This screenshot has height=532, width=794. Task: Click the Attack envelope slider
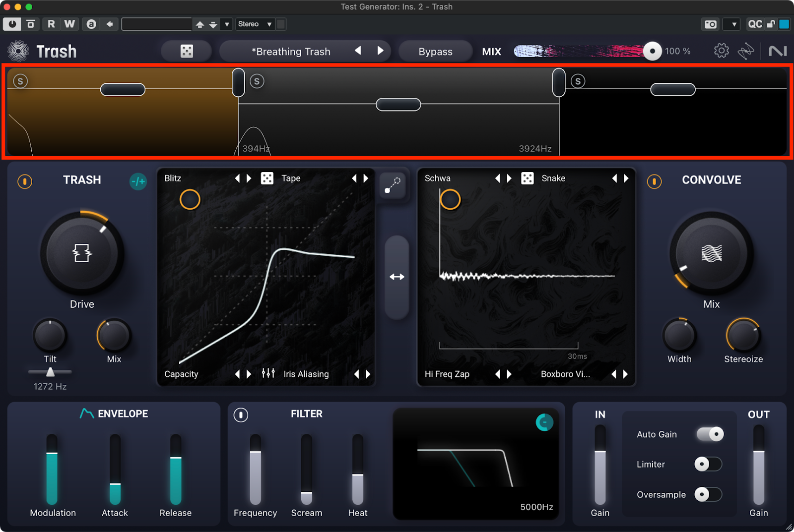(115, 469)
